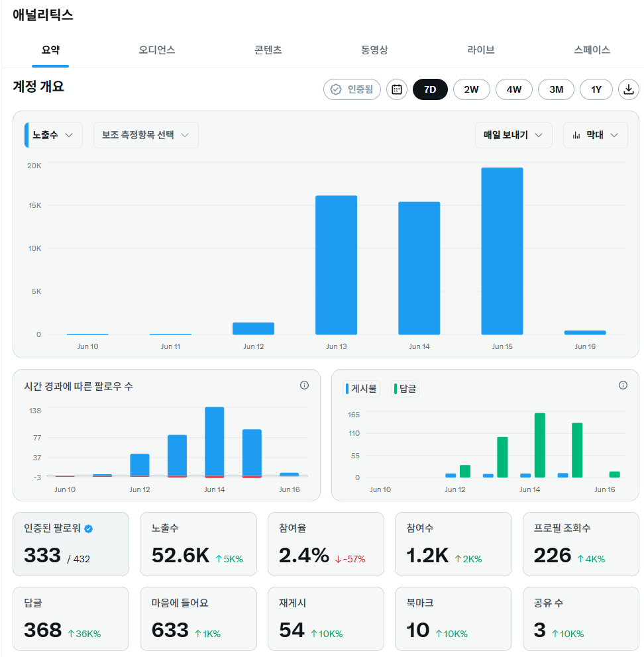Image resolution: width=644 pixels, height=657 pixels.
Task: Switch to the 콘텐츠 tab
Action: [268, 50]
